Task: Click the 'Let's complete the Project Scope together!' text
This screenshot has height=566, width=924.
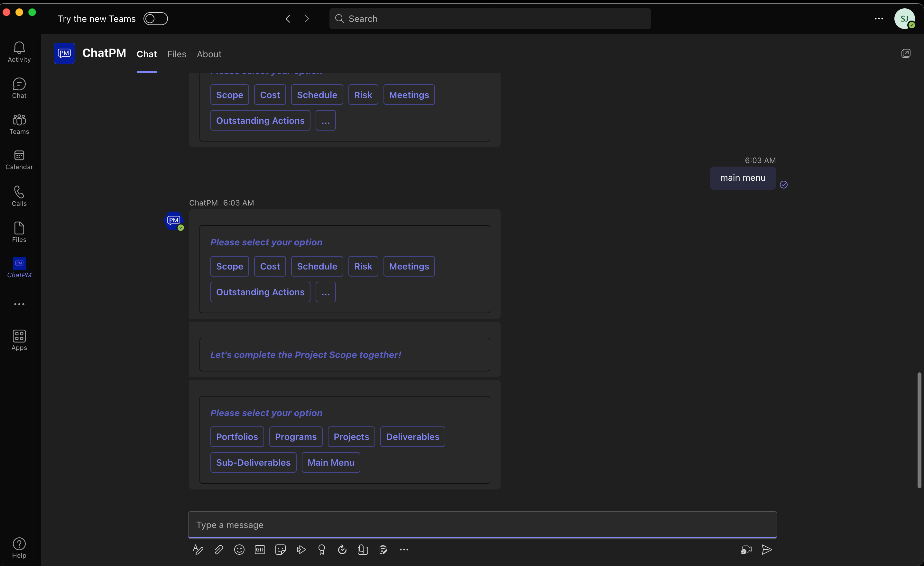Action: click(306, 355)
